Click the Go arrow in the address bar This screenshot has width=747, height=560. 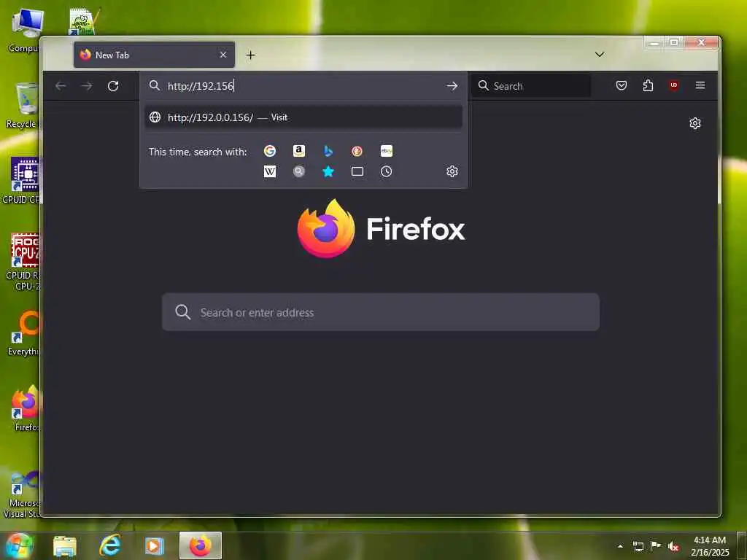point(452,86)
